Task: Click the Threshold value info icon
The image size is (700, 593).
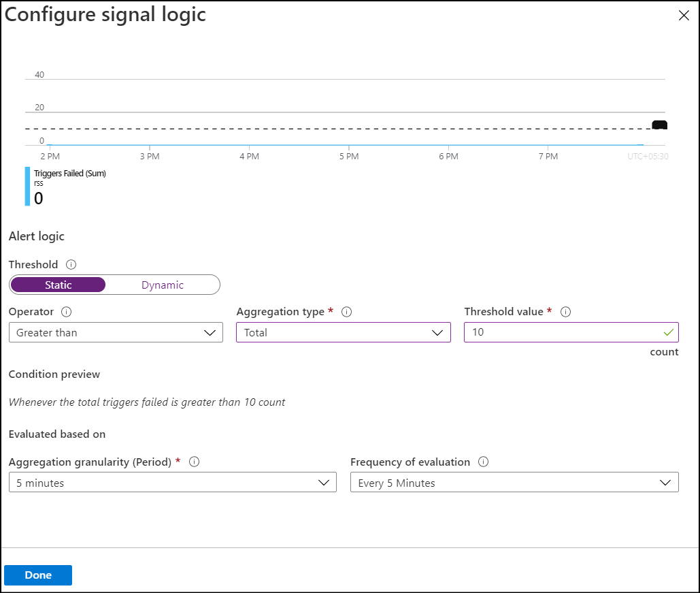Action: (x=565, y=312)
